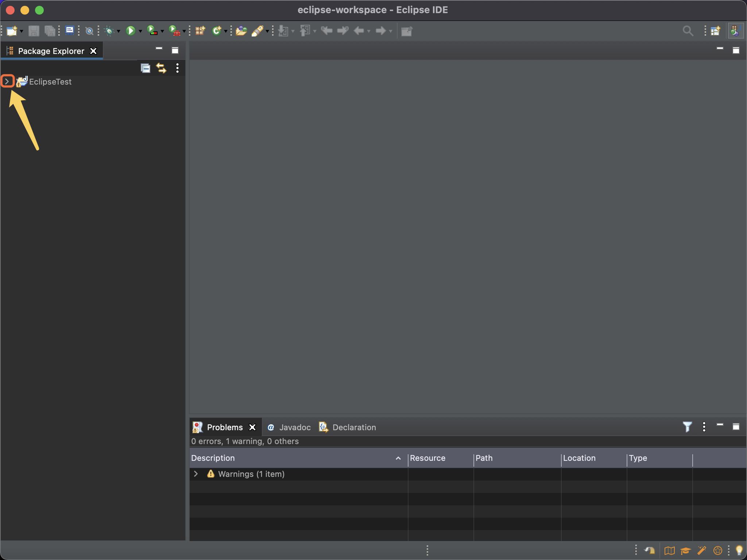Click the New Java Package icon
Screen dimensions: 747x560
click(200, 31)
